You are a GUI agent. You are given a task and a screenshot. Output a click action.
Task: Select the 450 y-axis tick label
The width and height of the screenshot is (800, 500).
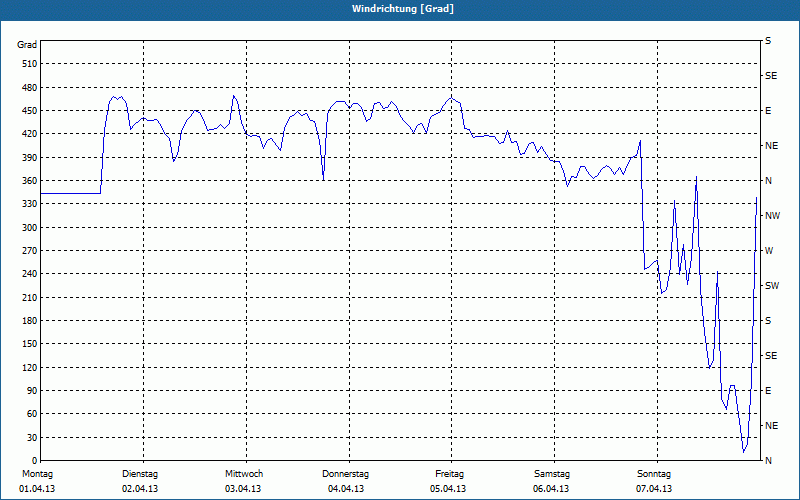point(30,111)
